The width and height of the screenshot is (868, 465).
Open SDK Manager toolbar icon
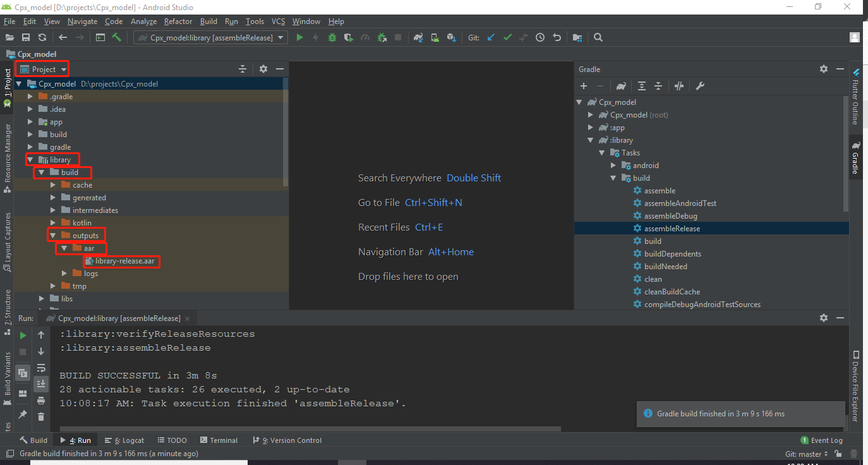451,37
